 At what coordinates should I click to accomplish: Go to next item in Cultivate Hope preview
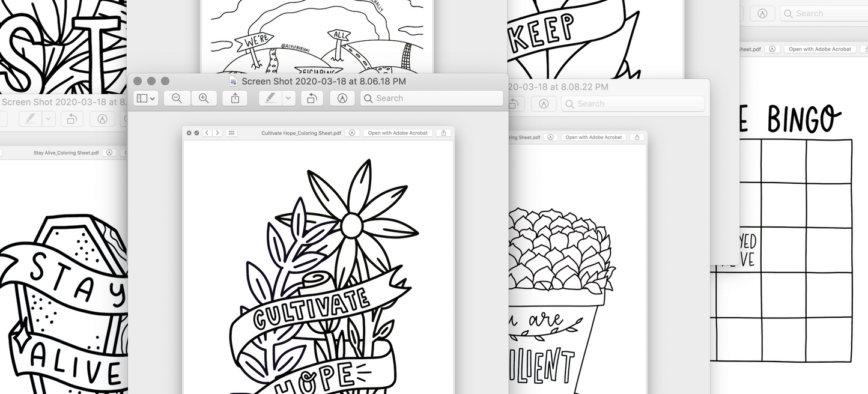click(217, 133)
